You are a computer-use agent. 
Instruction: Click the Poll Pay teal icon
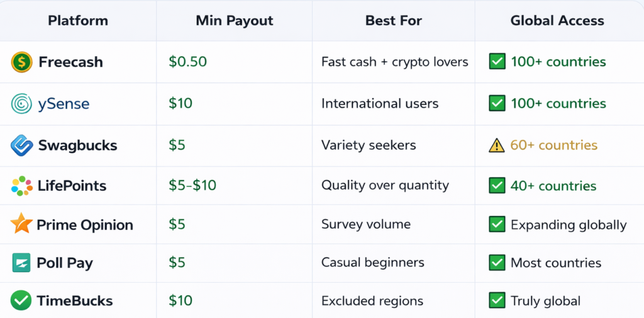tap(21, 263)
